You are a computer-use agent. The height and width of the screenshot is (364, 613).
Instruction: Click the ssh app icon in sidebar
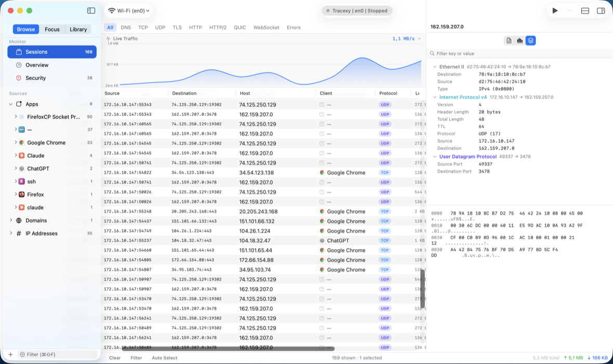(x=21, y=181)
